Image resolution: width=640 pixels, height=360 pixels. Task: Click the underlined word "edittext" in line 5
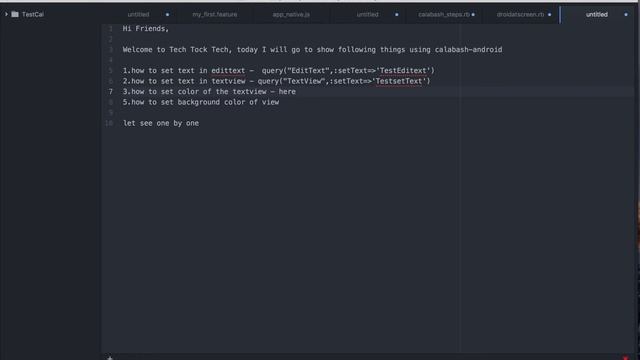(228, 71)
